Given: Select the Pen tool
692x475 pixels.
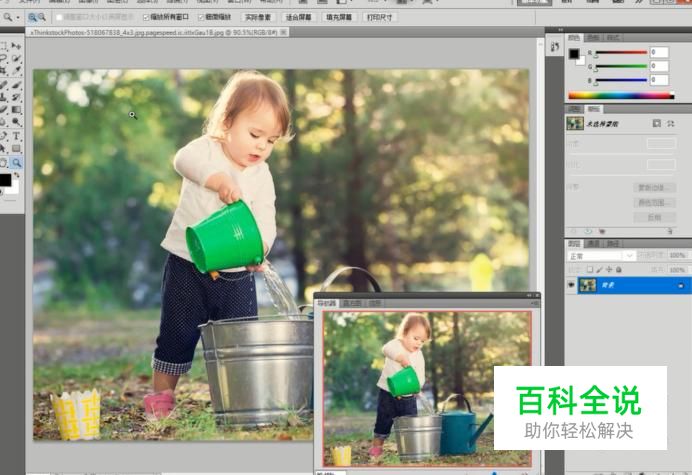Looking at the screenshot, I should tap(4, 136).
